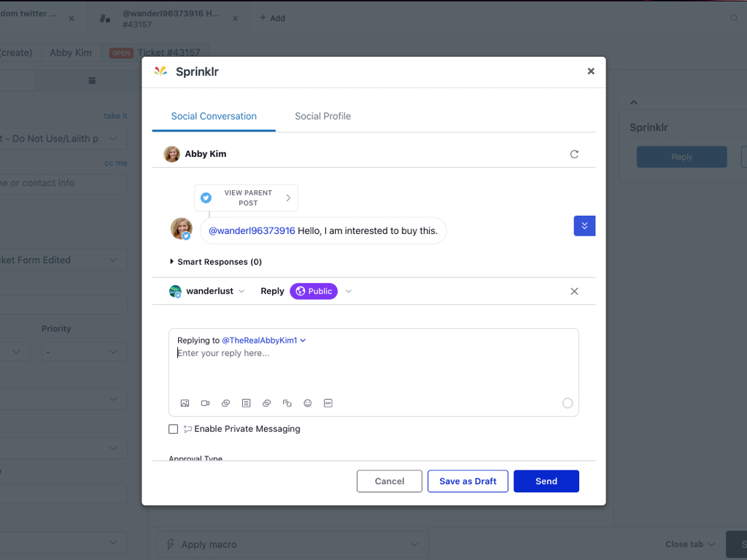The image size is (747, 560).
Task: Click the Apply macro icon
Action: (x=169, y=544)
